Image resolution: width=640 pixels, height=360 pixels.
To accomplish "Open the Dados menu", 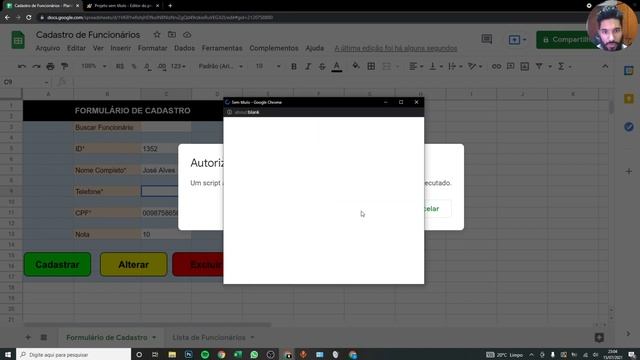I will (x=184, y=48).
